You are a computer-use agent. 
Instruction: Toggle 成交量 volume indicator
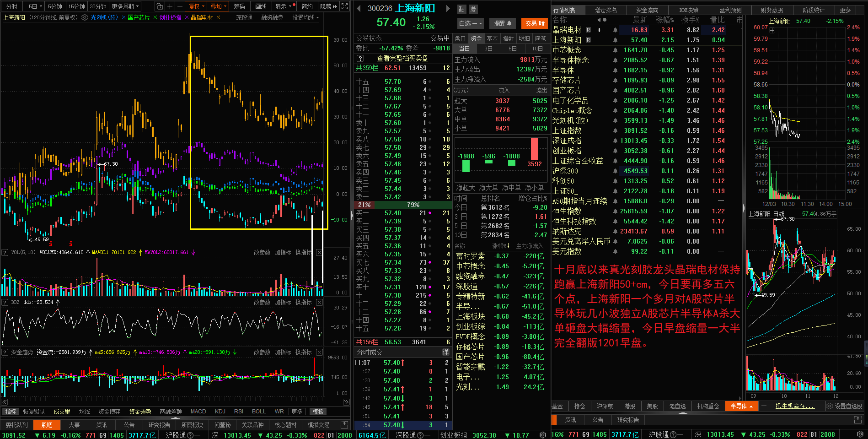coord(62,412)
